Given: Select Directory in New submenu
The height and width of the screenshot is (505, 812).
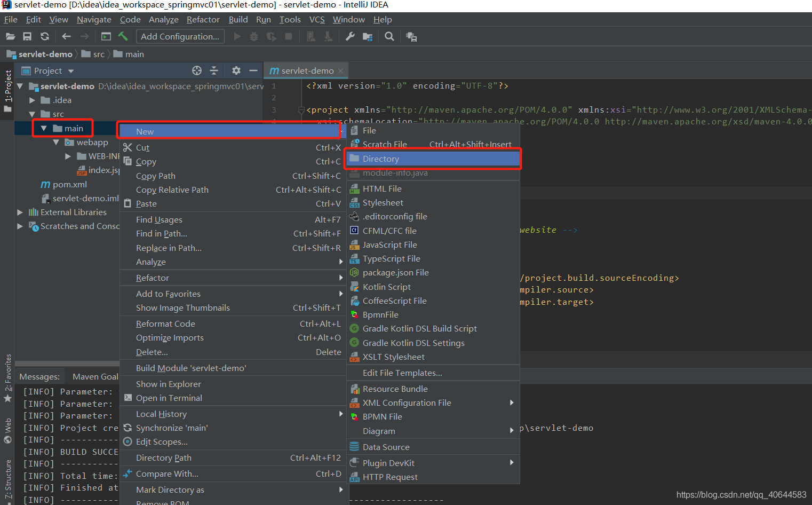Looking at the screenshot, I should [x=433, y=159].
